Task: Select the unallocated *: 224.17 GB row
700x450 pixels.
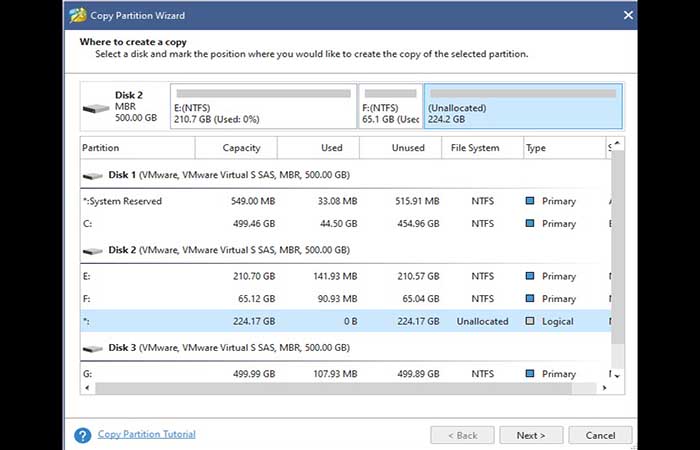Action: click(346, 321)
